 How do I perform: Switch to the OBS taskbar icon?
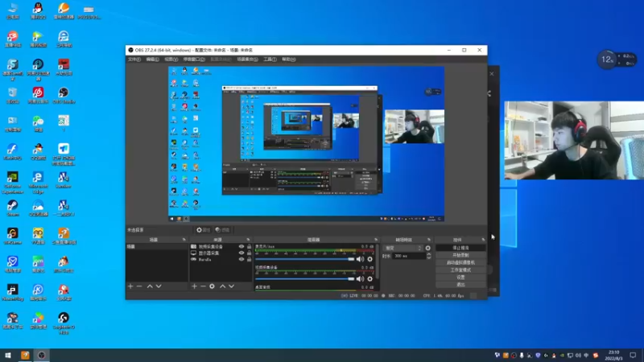tap(42, 355)
